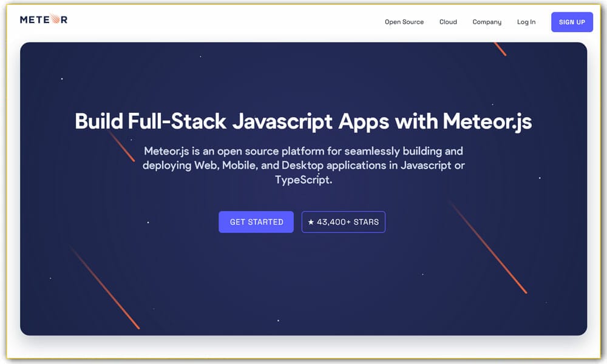The width and height of the screenshot is (607, 364).
Task: Click the word TypeScript in the description
Action: click(x=303, y=180)
